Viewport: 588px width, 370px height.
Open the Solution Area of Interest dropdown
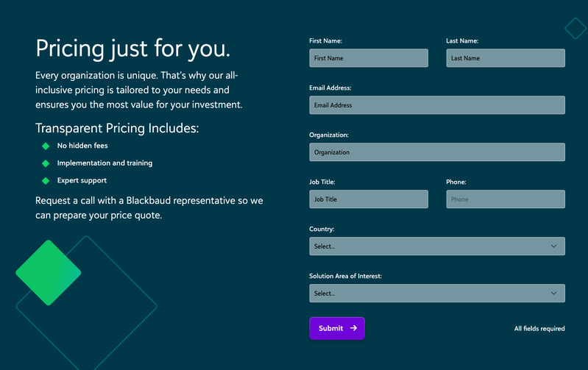pos(437,293)
